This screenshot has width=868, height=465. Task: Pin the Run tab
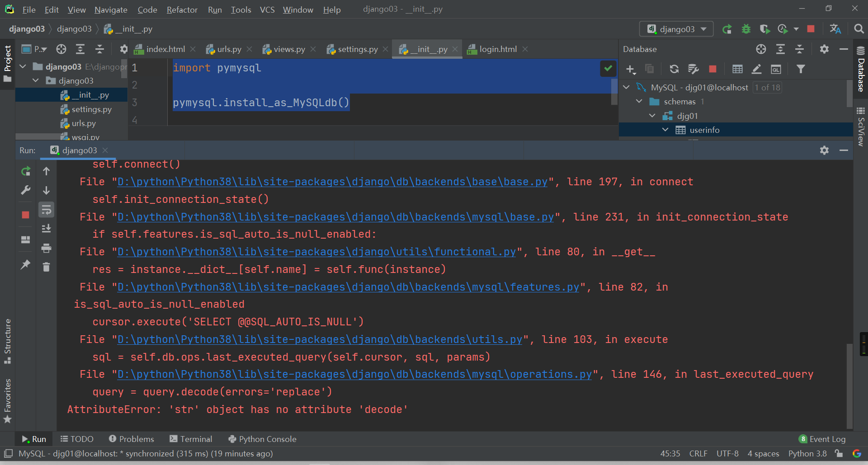(x=26, y=264)
